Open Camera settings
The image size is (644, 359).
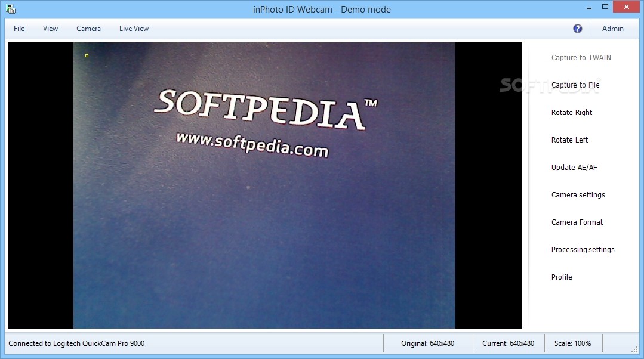tap(578, 195)
